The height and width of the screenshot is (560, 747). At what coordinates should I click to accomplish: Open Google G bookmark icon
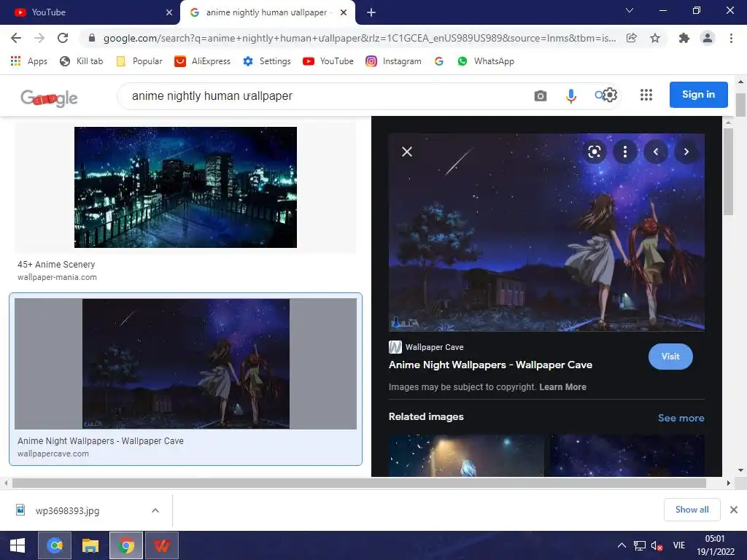pyautogui.click(x=439, y=61)
